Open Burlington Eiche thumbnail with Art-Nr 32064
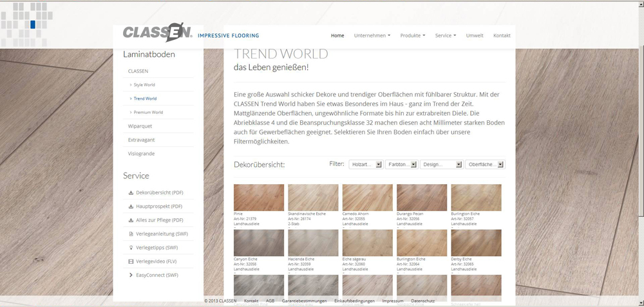Image resolution: width=644 pixels, height=307 pixels. click(x=422, y=243)
